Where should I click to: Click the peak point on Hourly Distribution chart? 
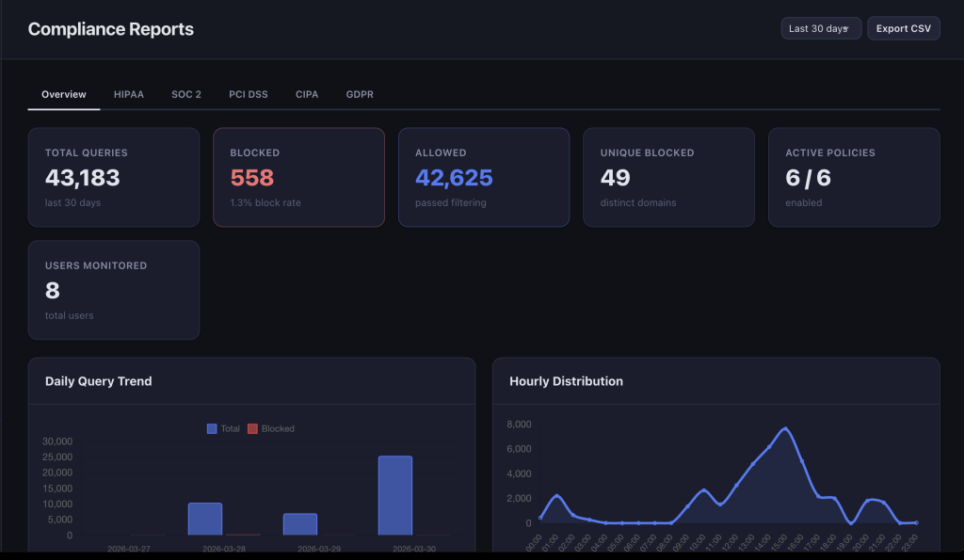tap(786, 429)
